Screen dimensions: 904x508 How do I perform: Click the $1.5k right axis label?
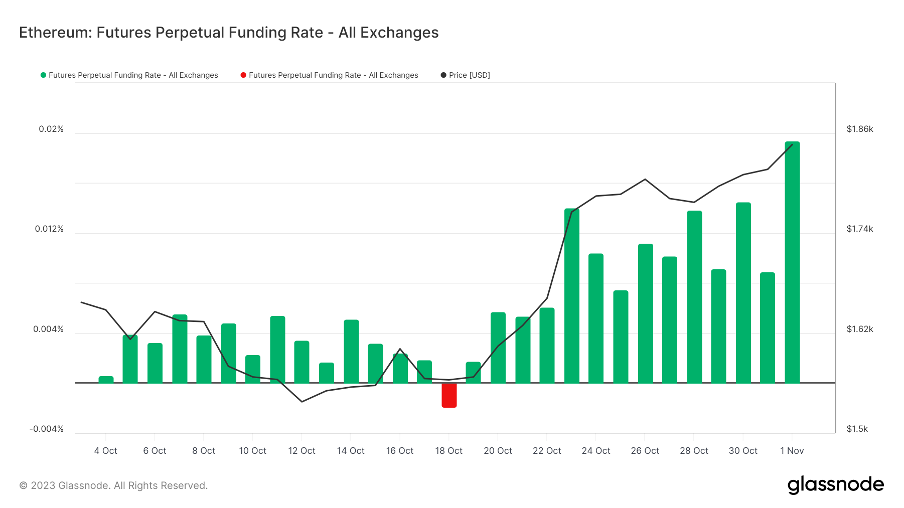click(x=858, y=429)
